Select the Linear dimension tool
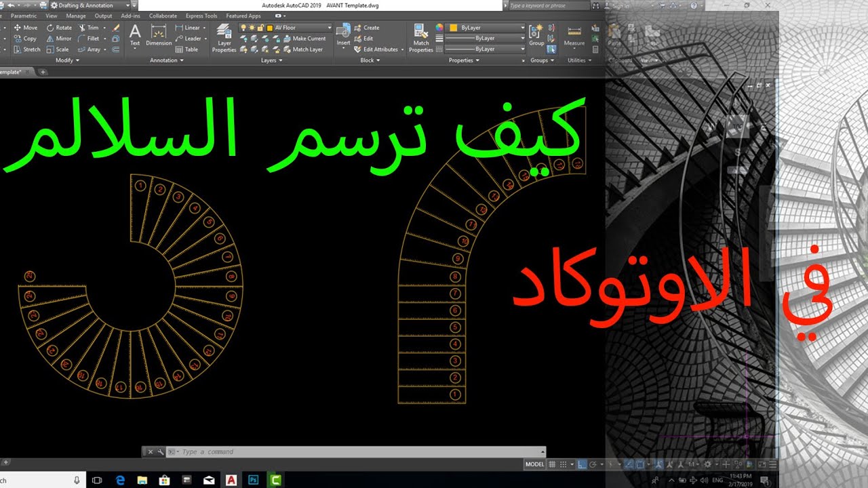Image resolution: width=868 pixels, height=488 pixels. (x=188, y=28)
